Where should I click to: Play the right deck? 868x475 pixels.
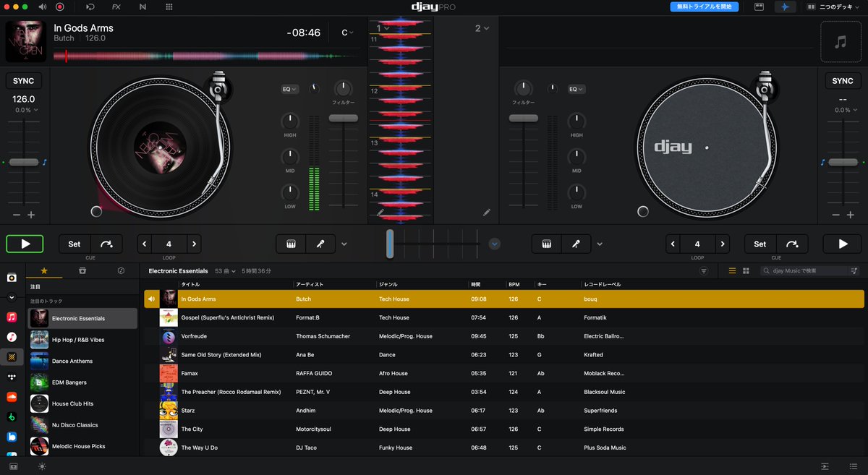(x=843, y=244)
